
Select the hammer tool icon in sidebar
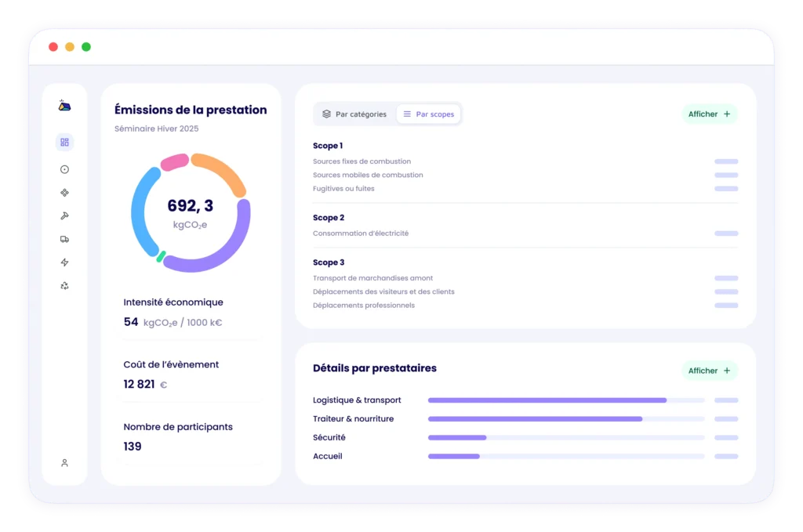[64, 216]
